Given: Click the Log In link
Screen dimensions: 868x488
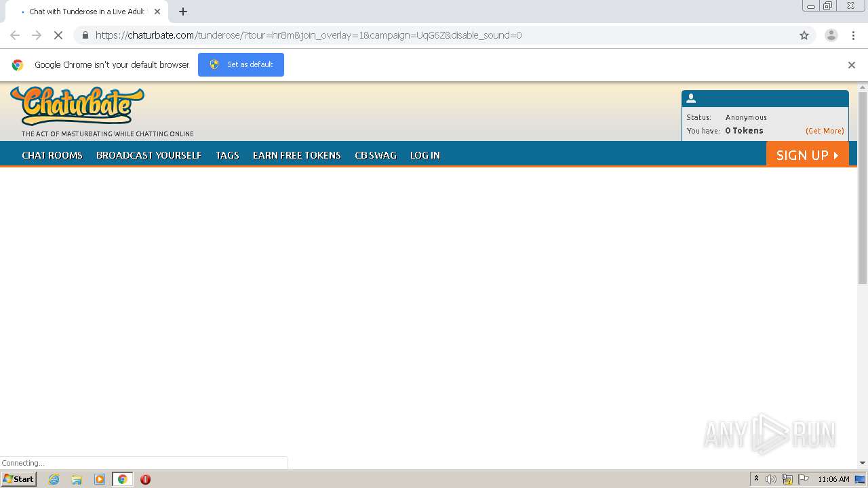Looking at the screenshot, I should (425, 155).
